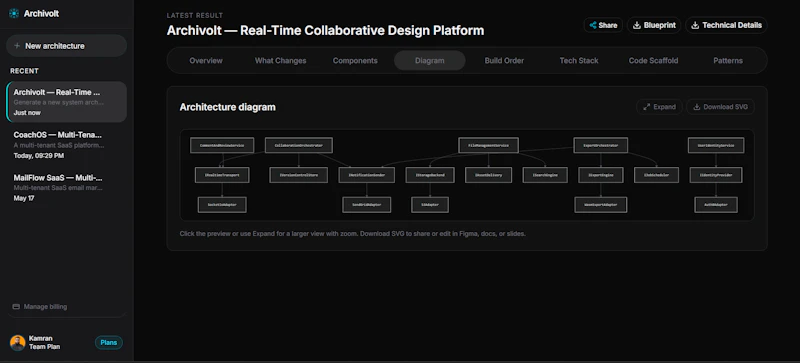Click the SocketIoAdapter node
The width and height of the screenshot is (800, 363).
coord(222,205)
